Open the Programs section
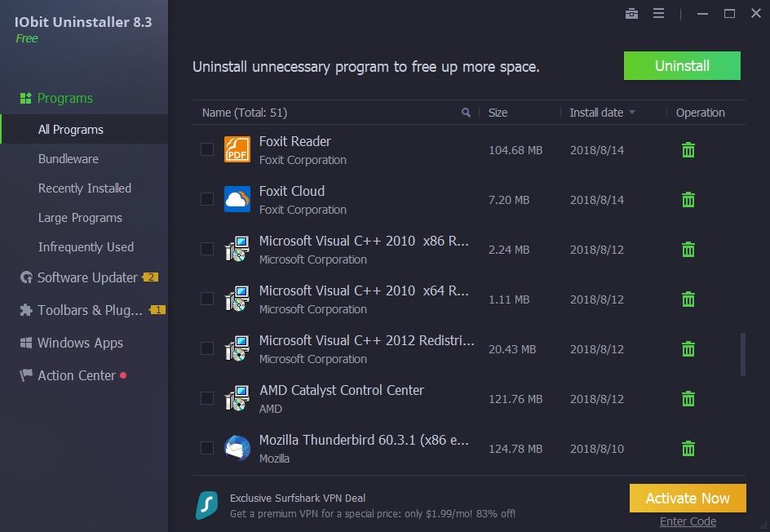770x532 pixels. (x=64, y=98)
